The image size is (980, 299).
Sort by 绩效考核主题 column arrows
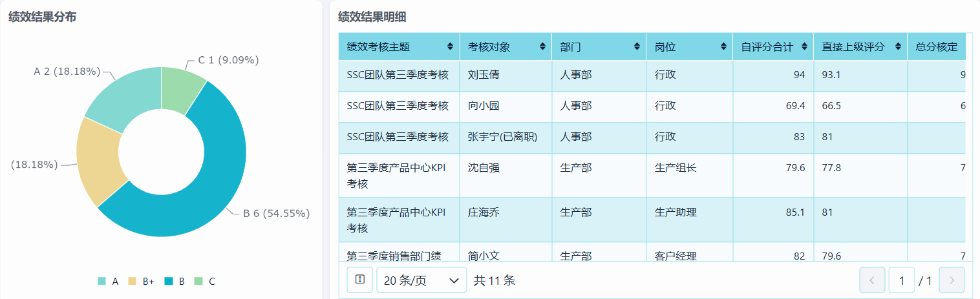(450, 46)
